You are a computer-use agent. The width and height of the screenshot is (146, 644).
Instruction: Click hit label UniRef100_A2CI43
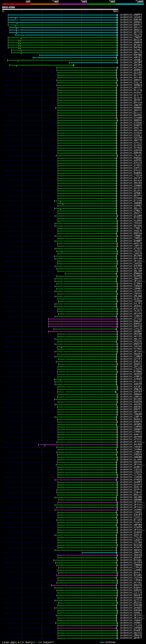click(131, 67)
